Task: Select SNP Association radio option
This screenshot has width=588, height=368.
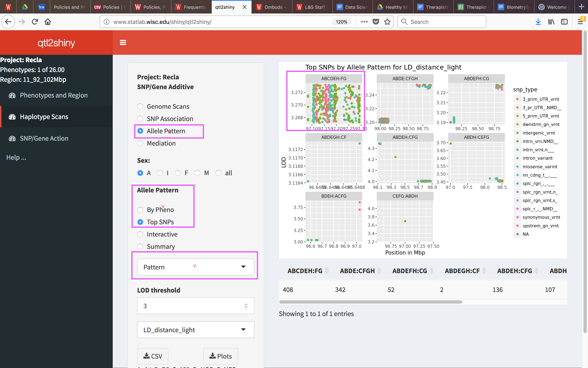Action: (x=140, y=119)
